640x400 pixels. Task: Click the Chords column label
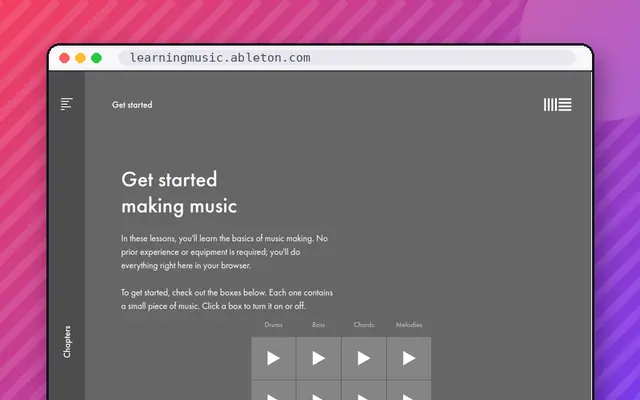tap(364, 325)
